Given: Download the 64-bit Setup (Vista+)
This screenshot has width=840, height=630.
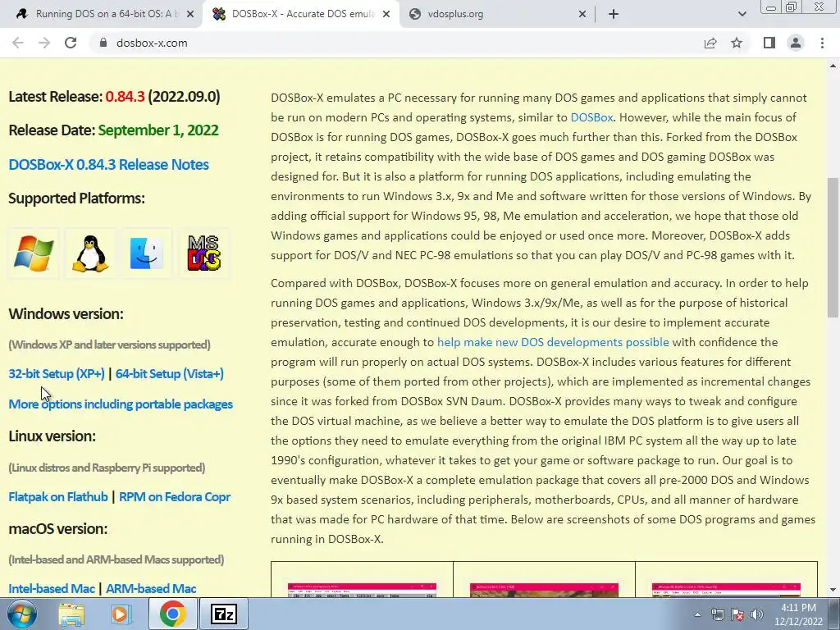Looking at the screenshot, I should click(169, 374).
